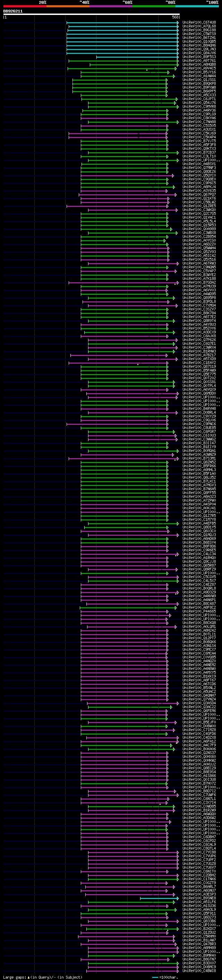Select label UniRef100_C5S505
This screenshot has height=980, width=222.
click(x=199, y=125)
